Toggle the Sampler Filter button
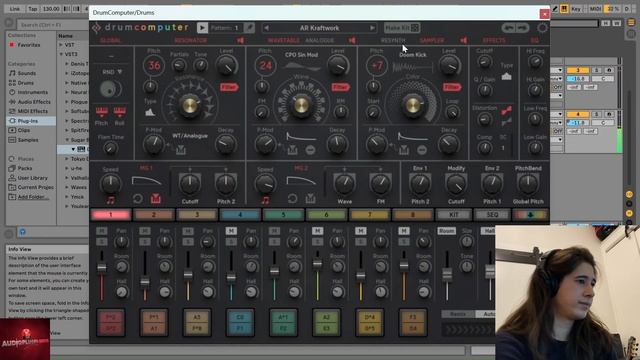 [x=452, y=87]
